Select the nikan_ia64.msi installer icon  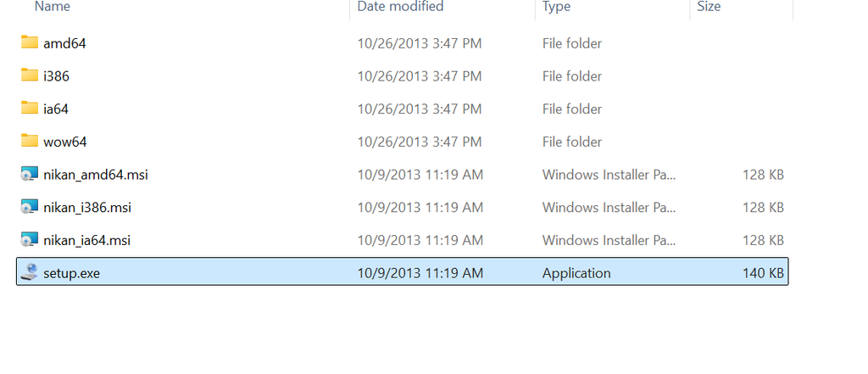[x=30, y=240]
